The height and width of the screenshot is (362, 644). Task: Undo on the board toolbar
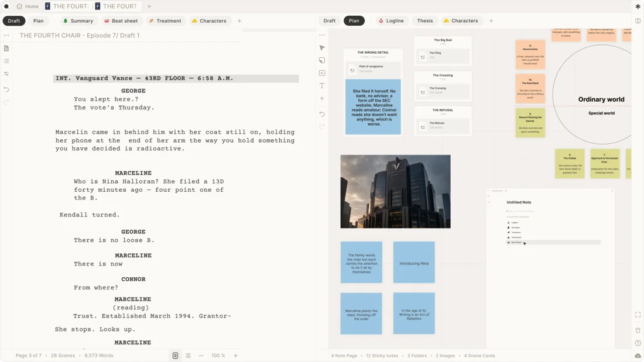(x=322, y=114)
